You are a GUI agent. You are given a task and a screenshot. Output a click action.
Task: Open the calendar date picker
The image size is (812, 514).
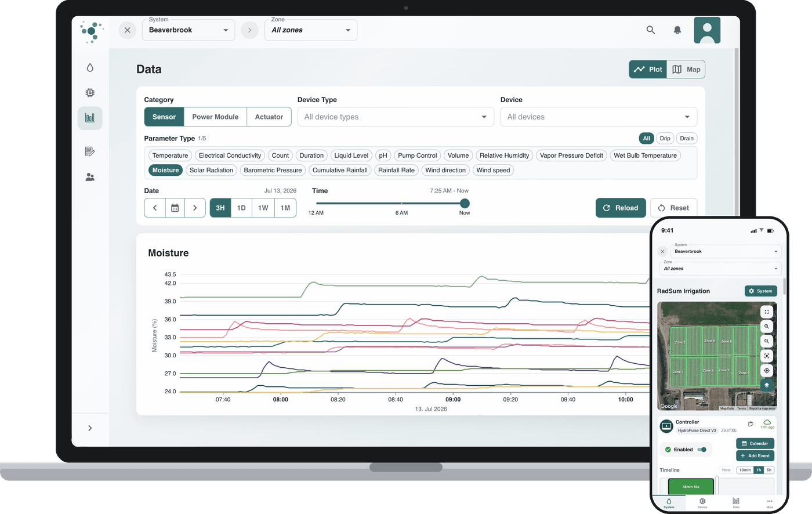pyautogui.click(x=175, y=208)
